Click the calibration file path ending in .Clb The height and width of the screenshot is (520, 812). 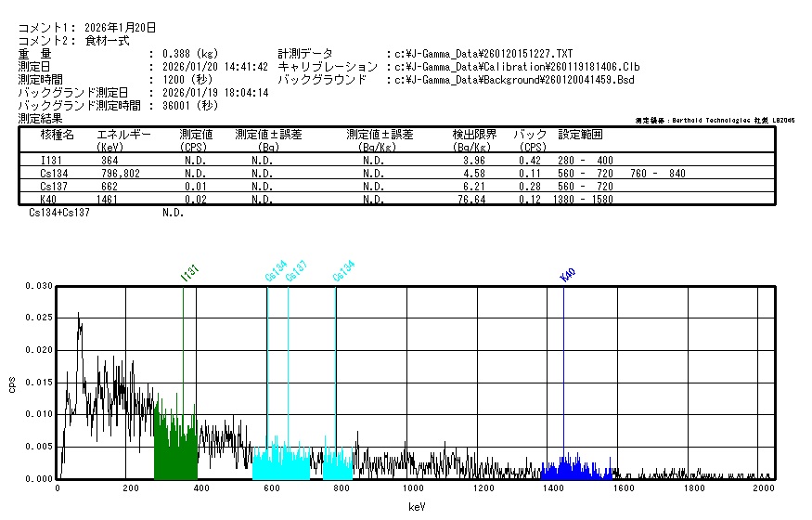517,67
